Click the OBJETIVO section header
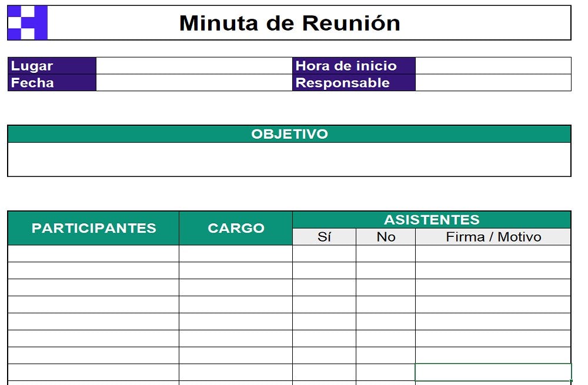This screenshot has width=588, height=385. coord(289,134)
